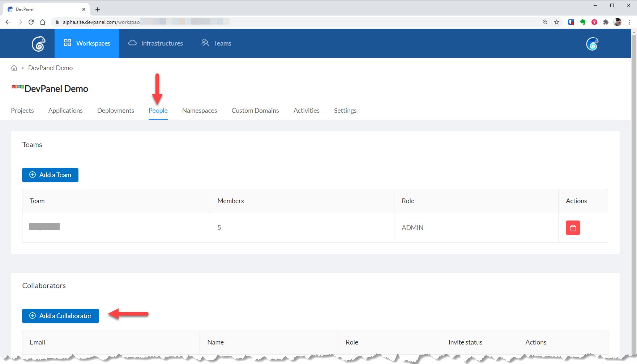Click the home icon in breadcrumb
This screenshot has height=364, width=637.
pos(14,68)
